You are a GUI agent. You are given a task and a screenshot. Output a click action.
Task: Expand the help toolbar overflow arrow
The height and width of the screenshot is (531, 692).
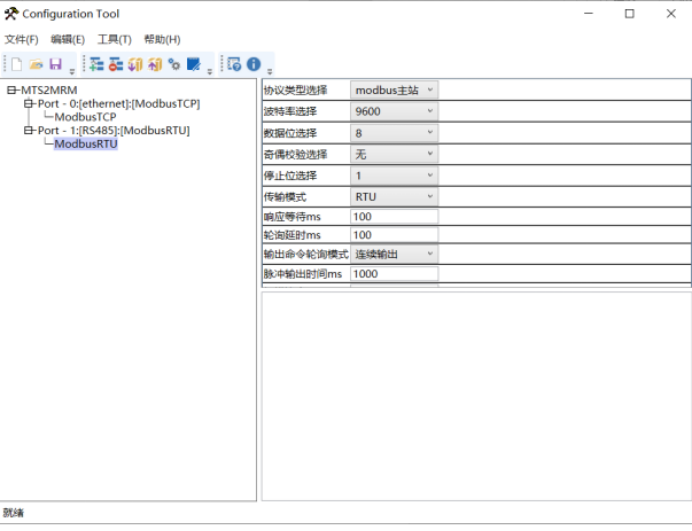tap(270, 71)
